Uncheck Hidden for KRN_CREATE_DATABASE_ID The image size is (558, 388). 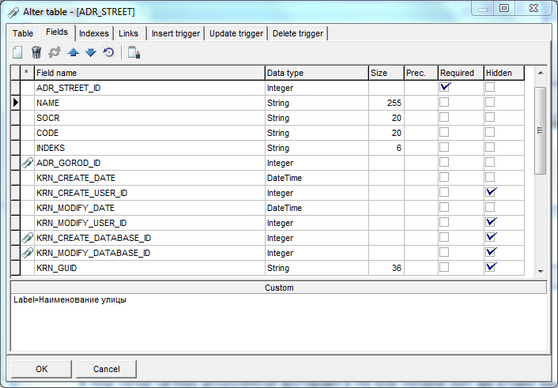(491, 237)
